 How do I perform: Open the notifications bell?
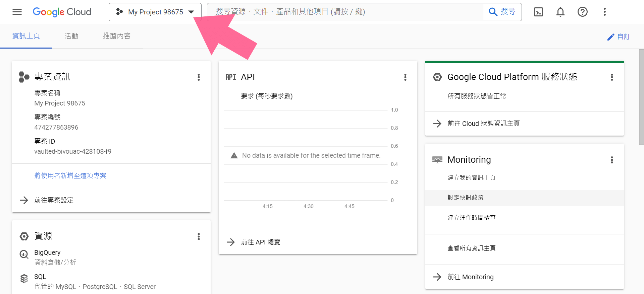560,12
